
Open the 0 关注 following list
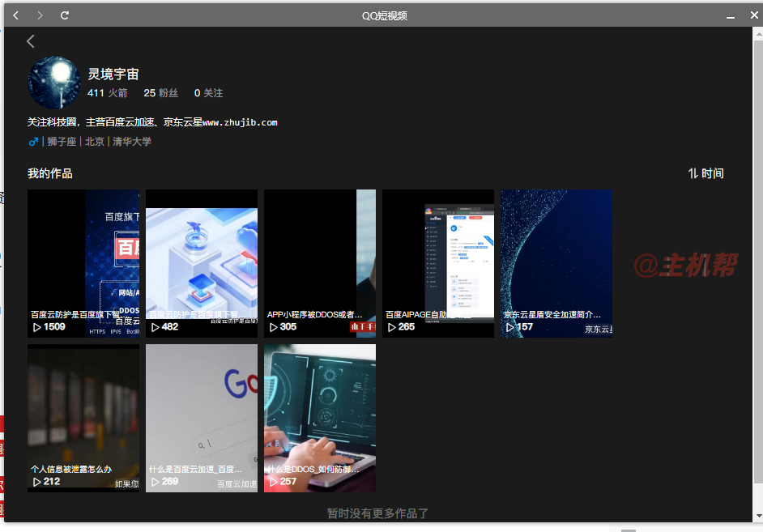point(208,93)
